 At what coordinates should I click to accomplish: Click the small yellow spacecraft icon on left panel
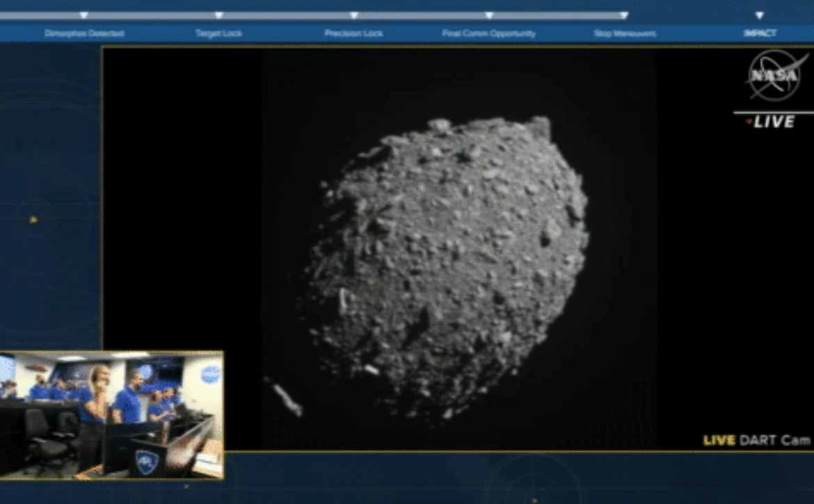pos(34,220)
